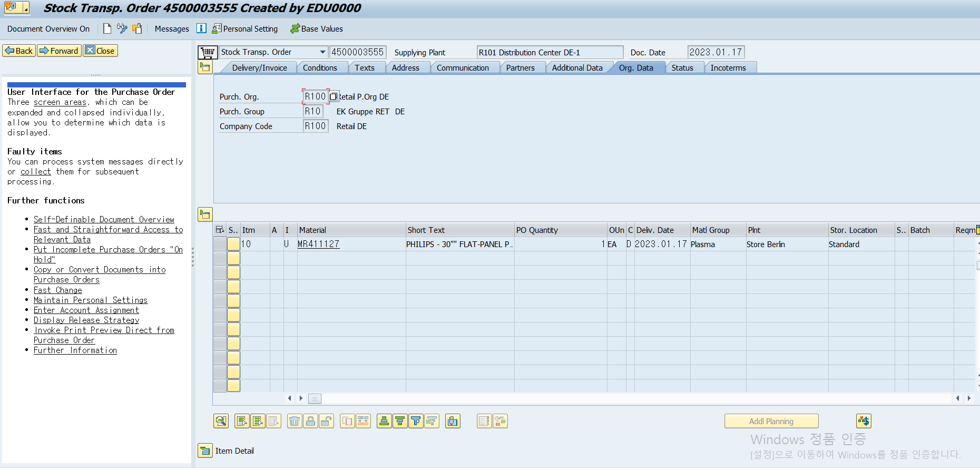Screen dimensions: 980x470
Task: Open the Partners tab
Action: (x=520, y=67)
